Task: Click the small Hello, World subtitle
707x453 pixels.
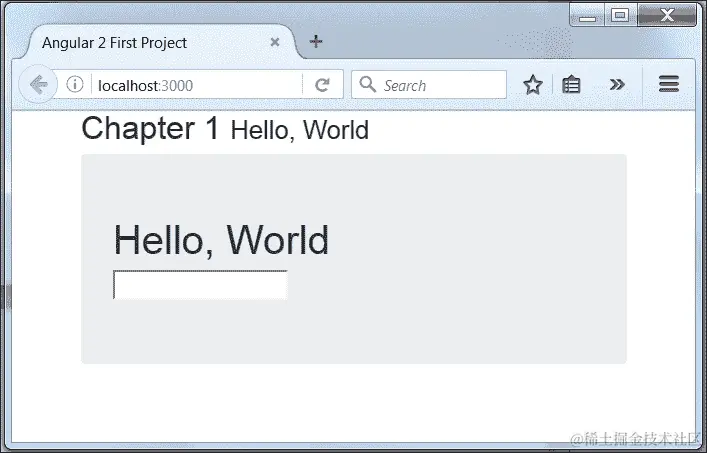Action: click(300, 130)
